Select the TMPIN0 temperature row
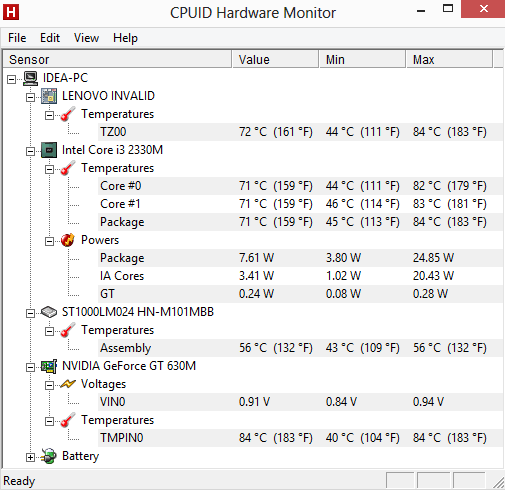The height and width of the screenshot is (490, 505). [x=301, y=438]
